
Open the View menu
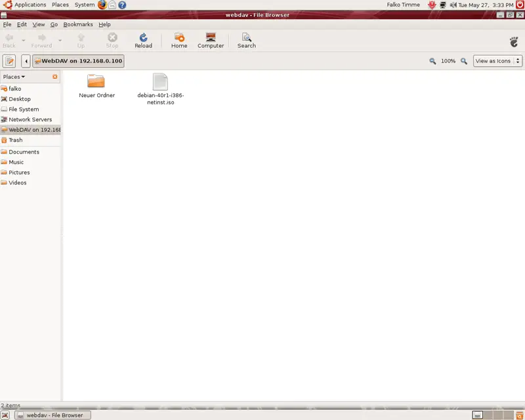point(39,24)
